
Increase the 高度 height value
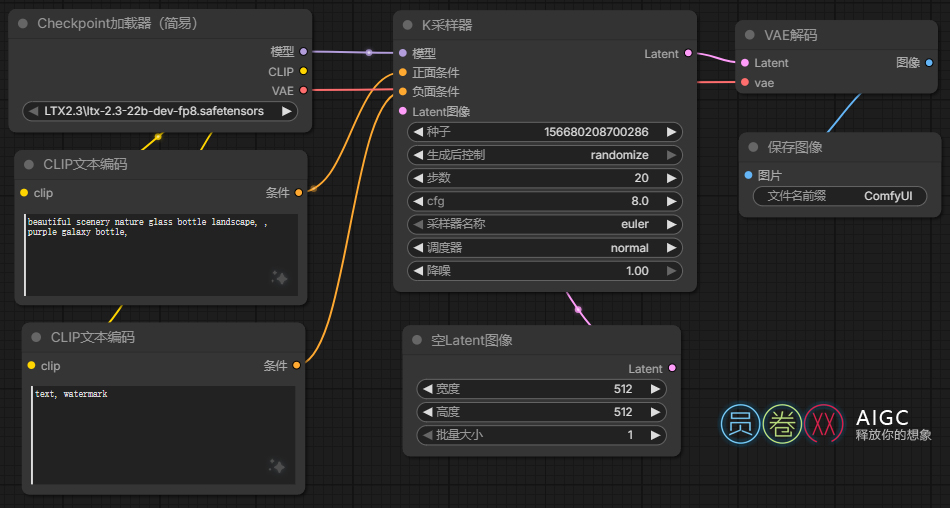[x=656, y=412]
